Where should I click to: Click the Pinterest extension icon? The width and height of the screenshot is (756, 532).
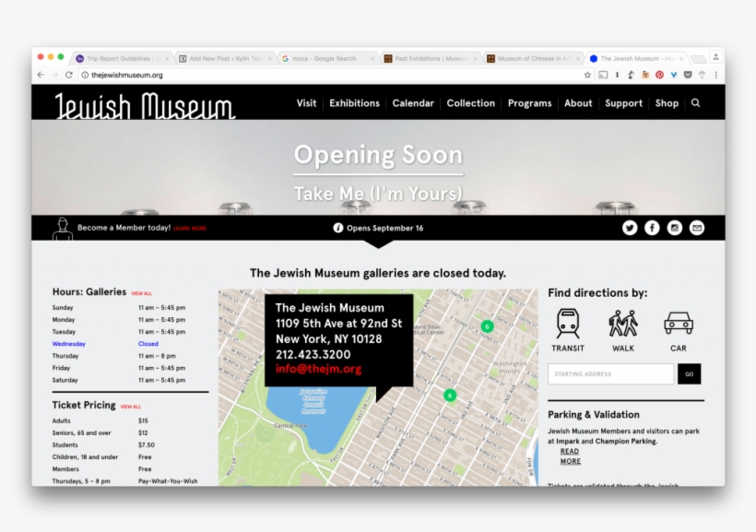659,75
